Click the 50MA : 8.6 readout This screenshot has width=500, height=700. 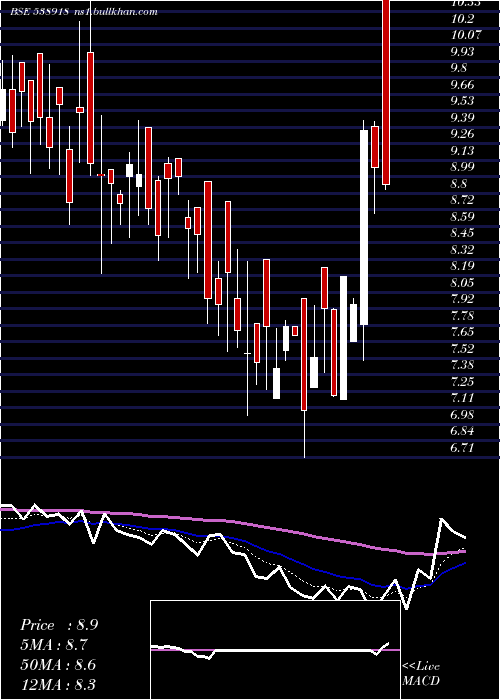58,664
